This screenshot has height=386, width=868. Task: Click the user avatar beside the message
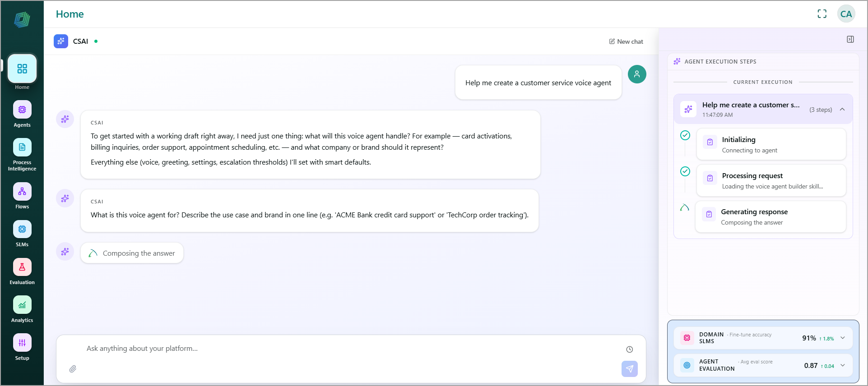[x=637, y=74]
